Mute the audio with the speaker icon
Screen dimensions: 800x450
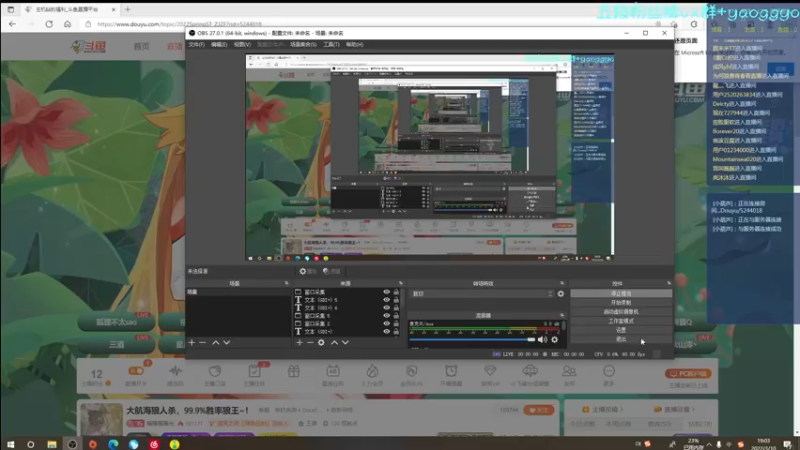[x=542, y=339]
